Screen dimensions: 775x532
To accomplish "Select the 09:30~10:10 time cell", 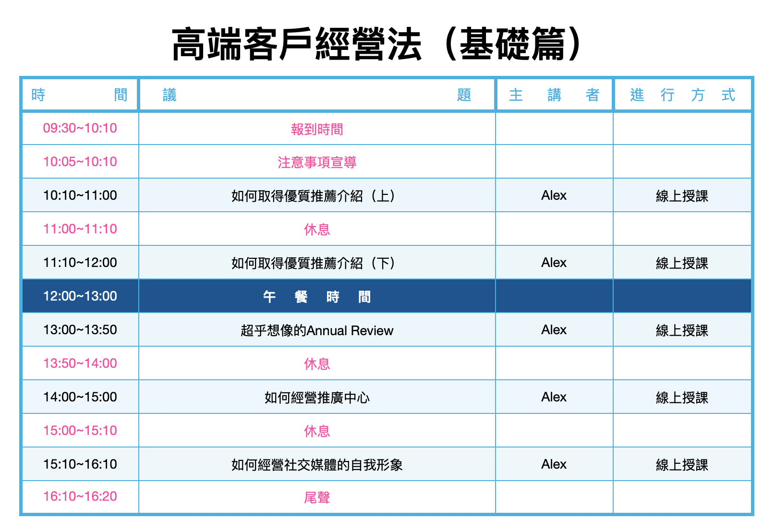I will (x=80, y=128).
